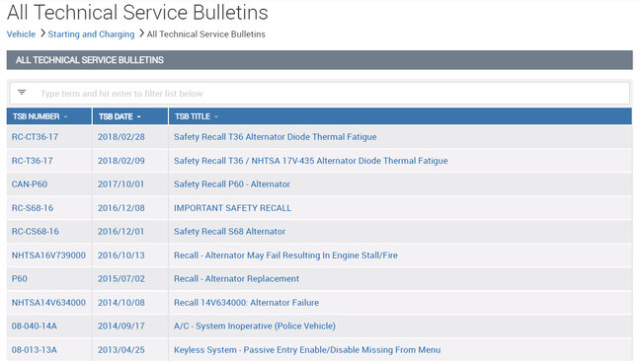642x364 pixels.
Task: Click date 2013/04/25
Action: point(121,349)
